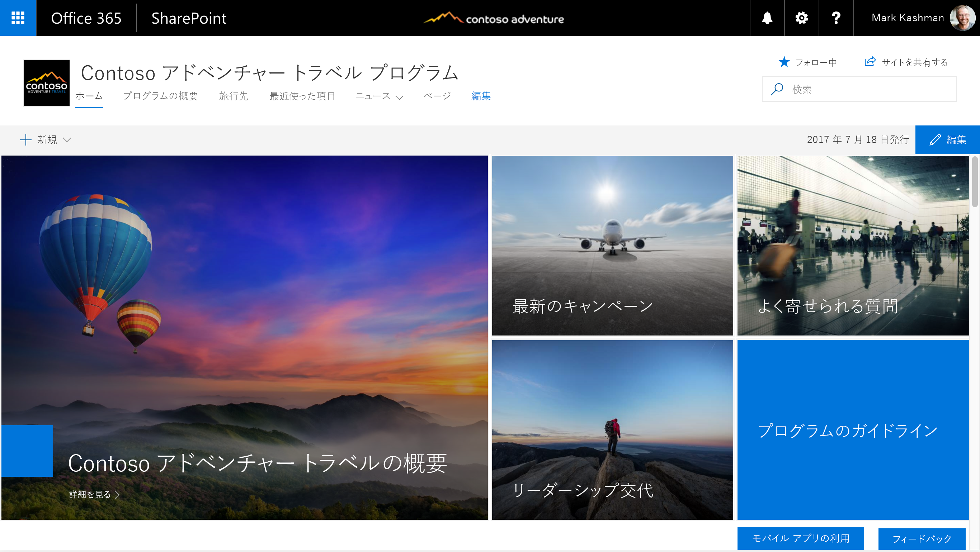Expand the 新規 create menu chevron
The width and height of the screenshot is (980, 552).
pos(68,140)
